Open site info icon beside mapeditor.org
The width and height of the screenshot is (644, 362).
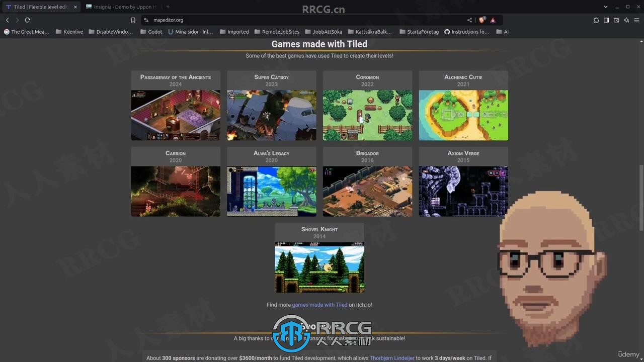pos(146,20)
